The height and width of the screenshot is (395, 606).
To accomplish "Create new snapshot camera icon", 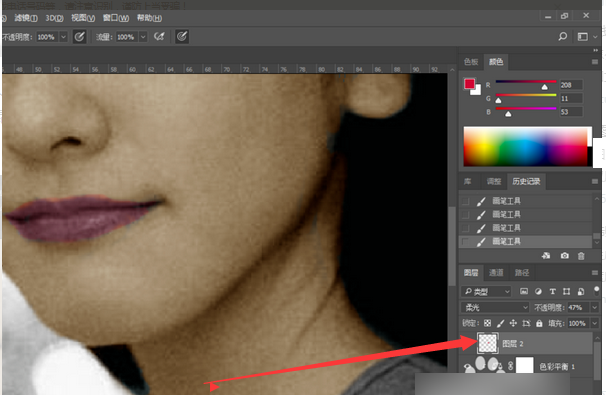I will pyautogui.click(x=565, y=256).
